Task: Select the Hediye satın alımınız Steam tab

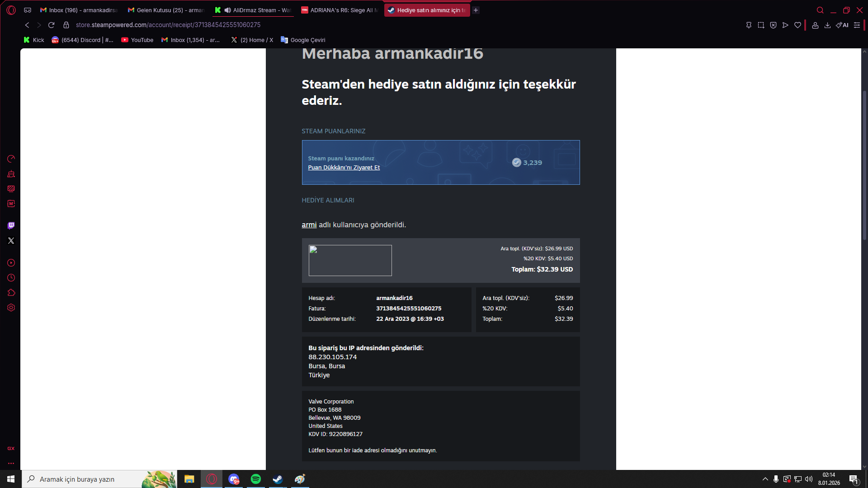Action: (427, 10)
